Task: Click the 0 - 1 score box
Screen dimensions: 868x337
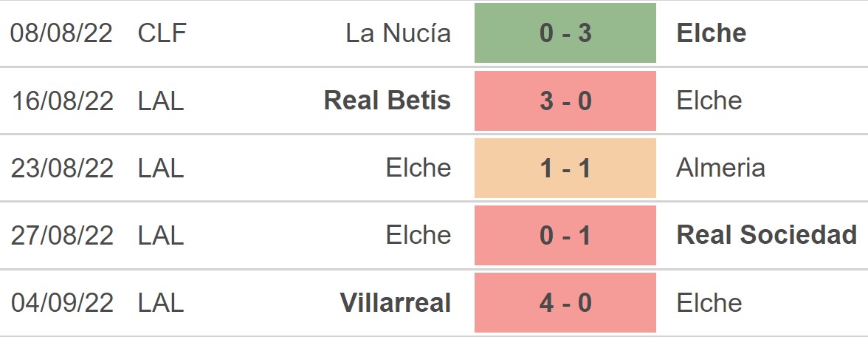Action: click(x=565, y=235)
